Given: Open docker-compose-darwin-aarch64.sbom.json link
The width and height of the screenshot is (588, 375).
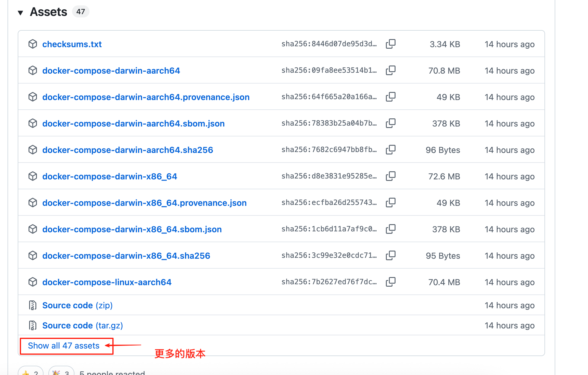Looking at the screenshot, I should [x=133, y=123].
